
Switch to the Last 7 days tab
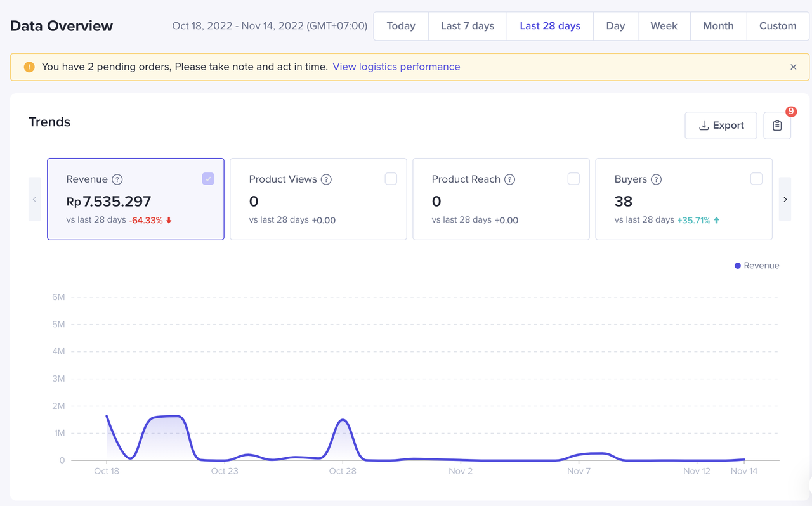tap(468, 26)
